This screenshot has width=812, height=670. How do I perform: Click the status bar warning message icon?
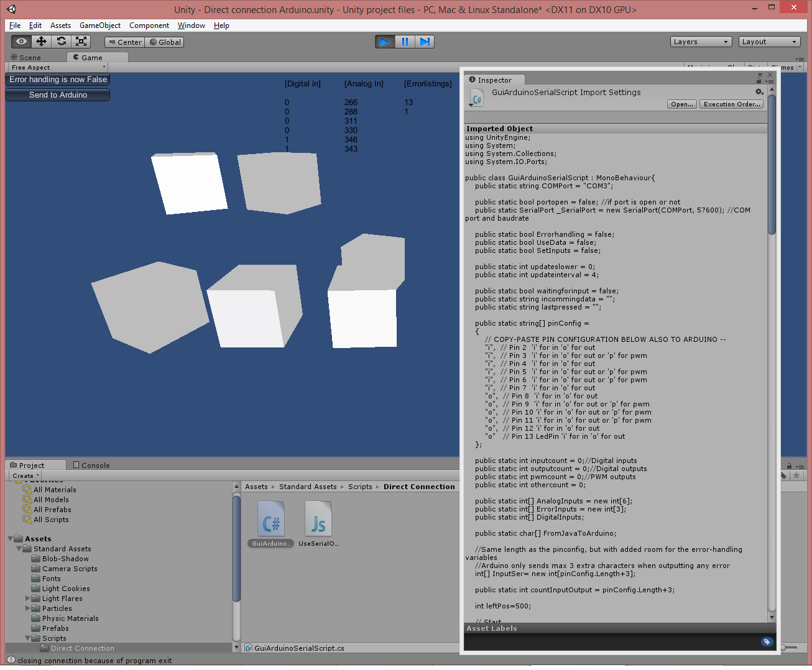tap(11, 660)
